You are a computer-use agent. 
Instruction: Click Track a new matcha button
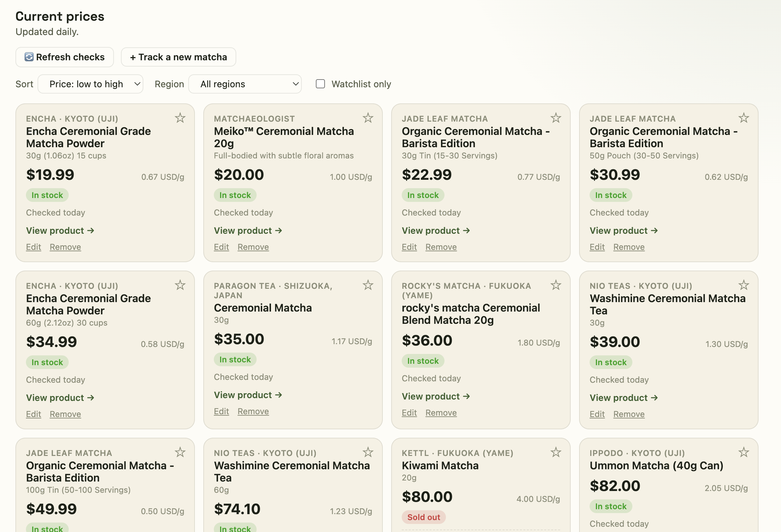tap(178, 57)
